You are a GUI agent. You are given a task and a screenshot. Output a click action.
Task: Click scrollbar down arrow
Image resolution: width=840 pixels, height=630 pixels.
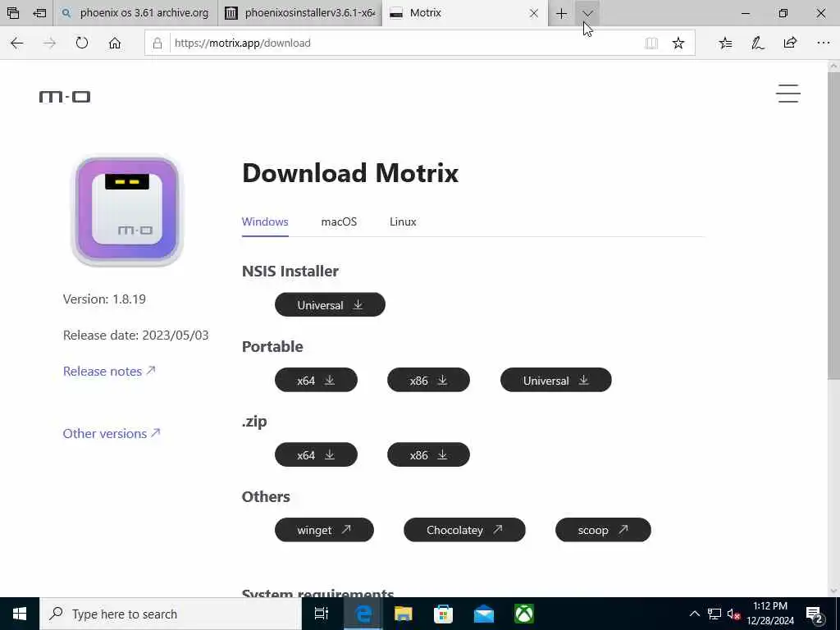(x=833, y=591)
